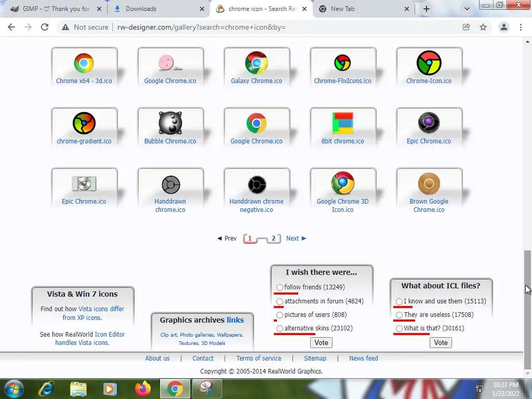This screenshot has width=532, height=399.
Task: Open the purple Epic Chrome icon image
Action: click(x=429, y=123)
